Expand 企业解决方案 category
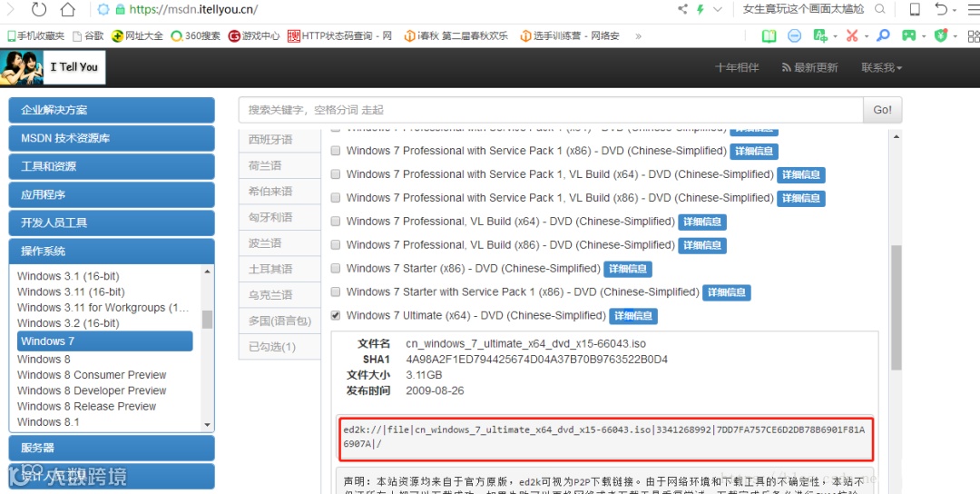The height and width of the screenshot is (494, 980). (x=112, y=110)
